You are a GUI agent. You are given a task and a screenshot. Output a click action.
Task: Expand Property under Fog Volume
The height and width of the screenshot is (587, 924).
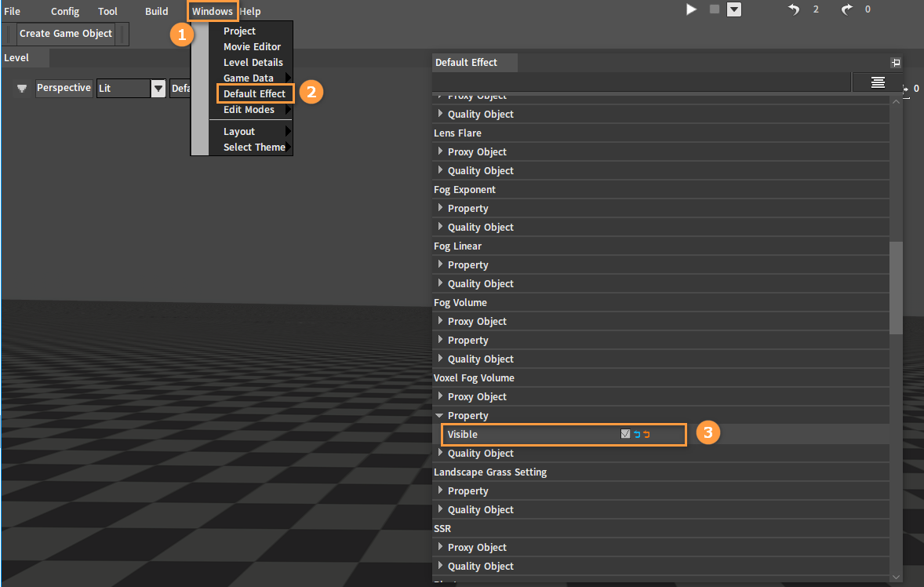439,340
